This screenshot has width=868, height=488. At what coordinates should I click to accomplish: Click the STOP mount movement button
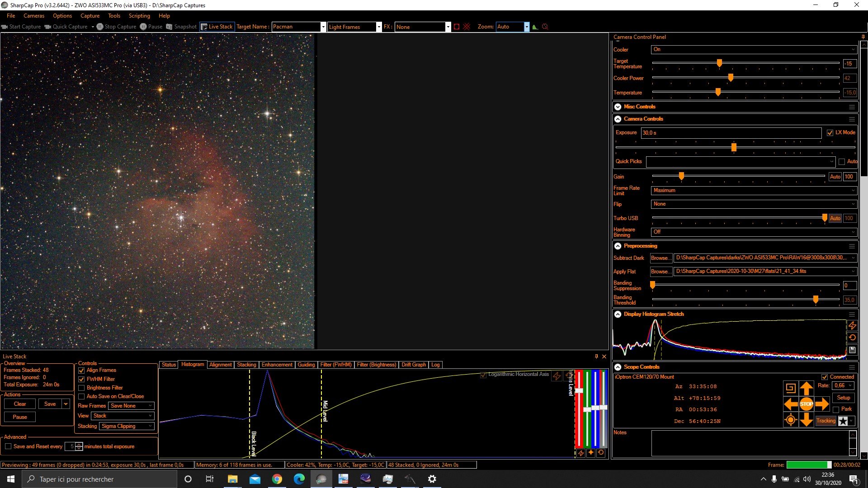806,404
